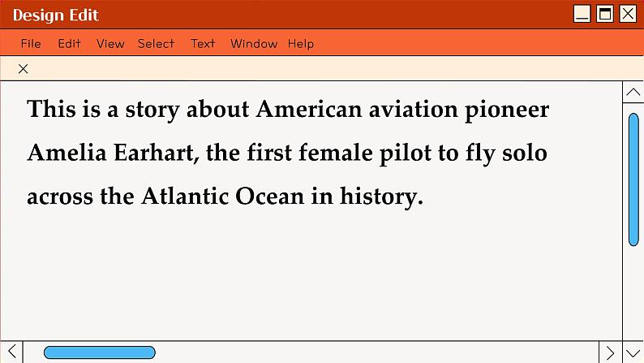This screenshot has width=644, height=363.
Task: Click the word "Atlantic" in the text
Action: 185,196
